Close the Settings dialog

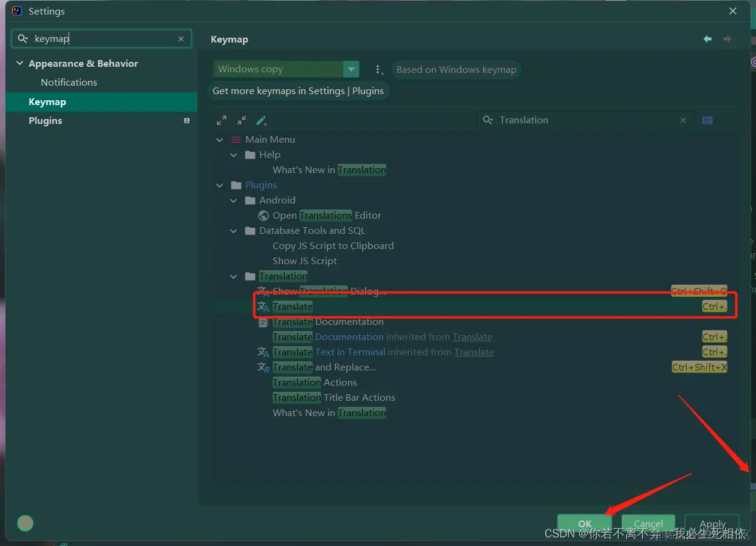pos(733,11)
